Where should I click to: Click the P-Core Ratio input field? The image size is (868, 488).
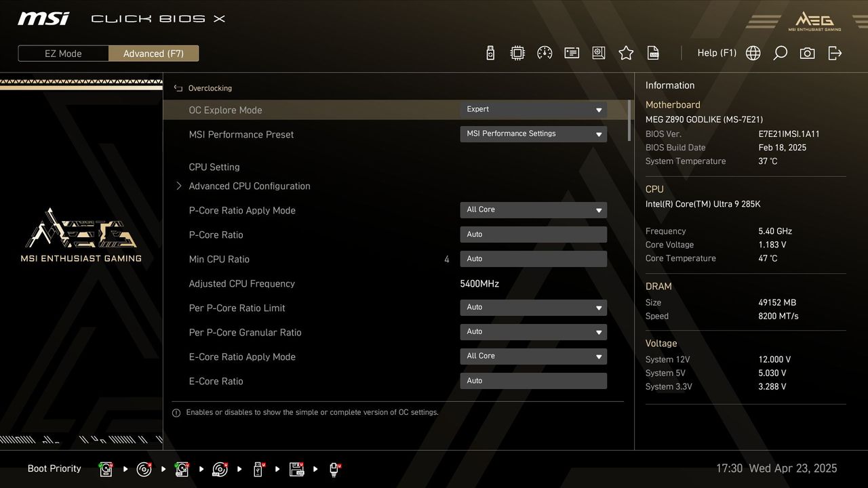(533, 235)
